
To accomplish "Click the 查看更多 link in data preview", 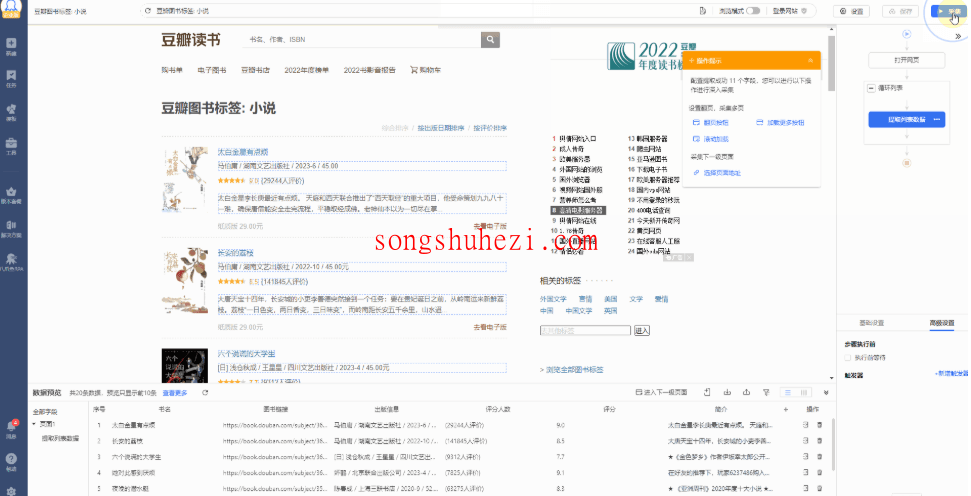I will (175, 393).
